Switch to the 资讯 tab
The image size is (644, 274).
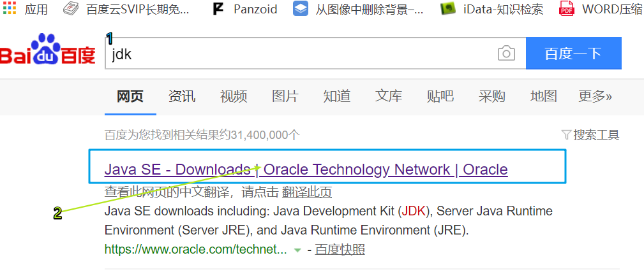182,96
